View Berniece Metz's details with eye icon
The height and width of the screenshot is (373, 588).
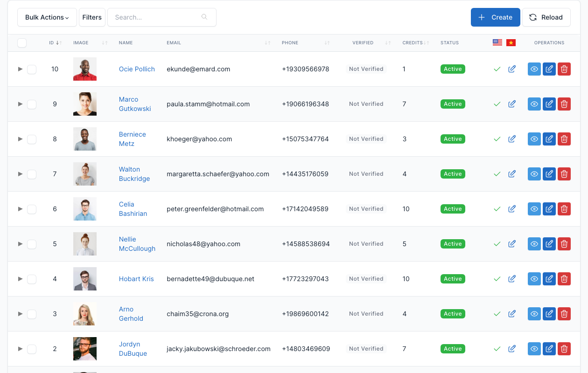pyautogui.click(x=534, y=139)
